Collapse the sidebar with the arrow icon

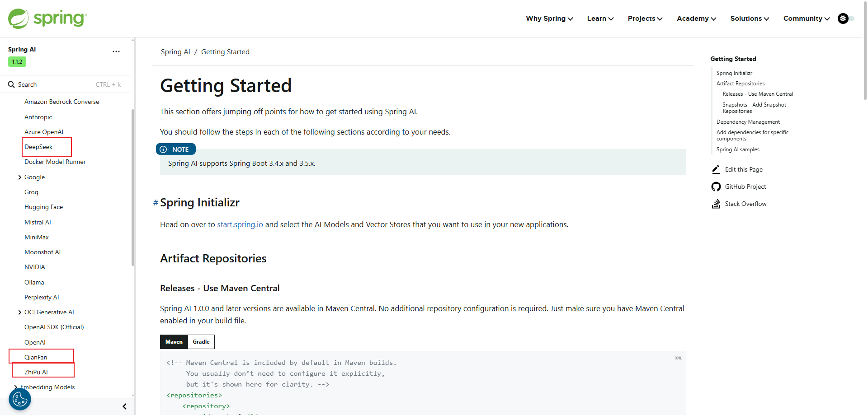(x=125, y=406)
